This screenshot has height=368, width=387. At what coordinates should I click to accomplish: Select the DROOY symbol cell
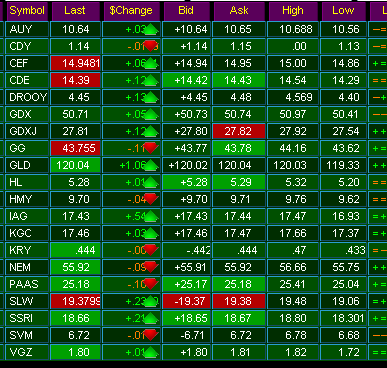(27, 97)
